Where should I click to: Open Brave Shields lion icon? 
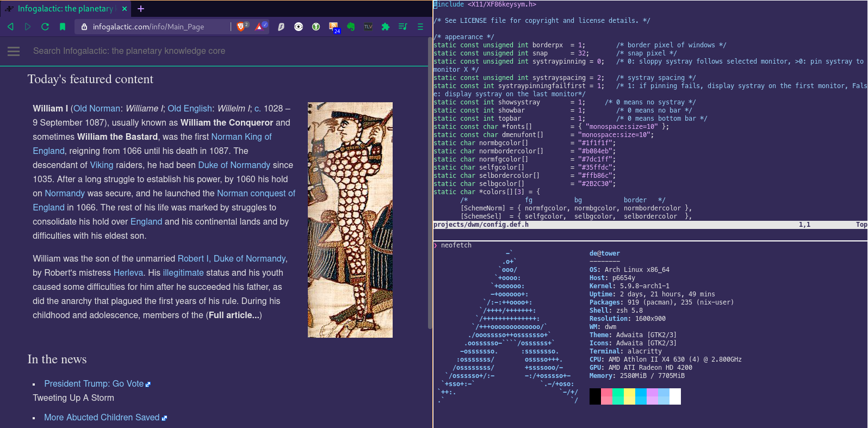242,26
